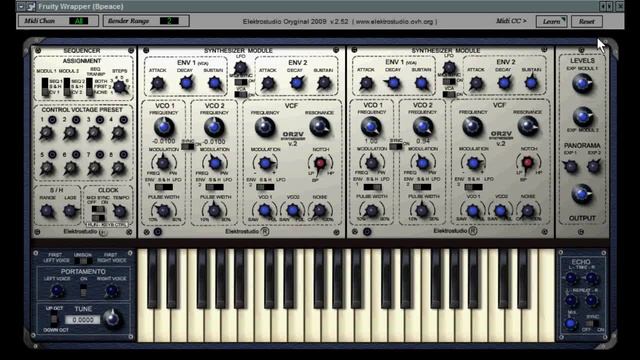Switch VCO 1 modulation source in first module
640x360 pixels.
164,187
